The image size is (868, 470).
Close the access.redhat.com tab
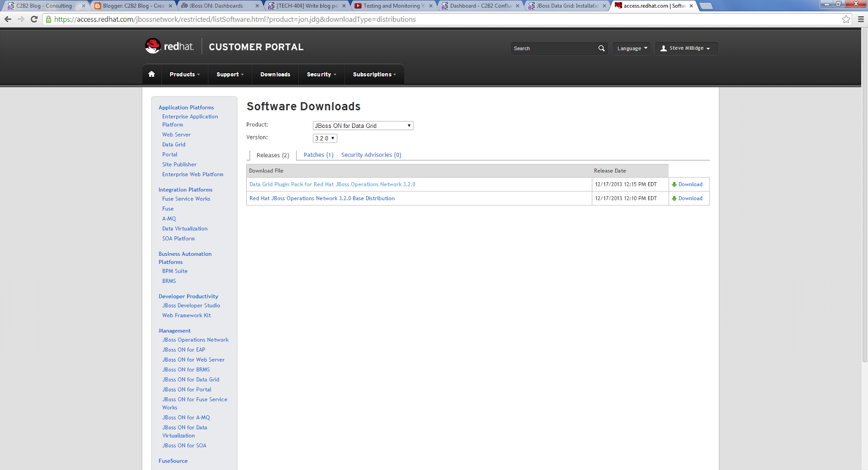click(x=691, y=6)
